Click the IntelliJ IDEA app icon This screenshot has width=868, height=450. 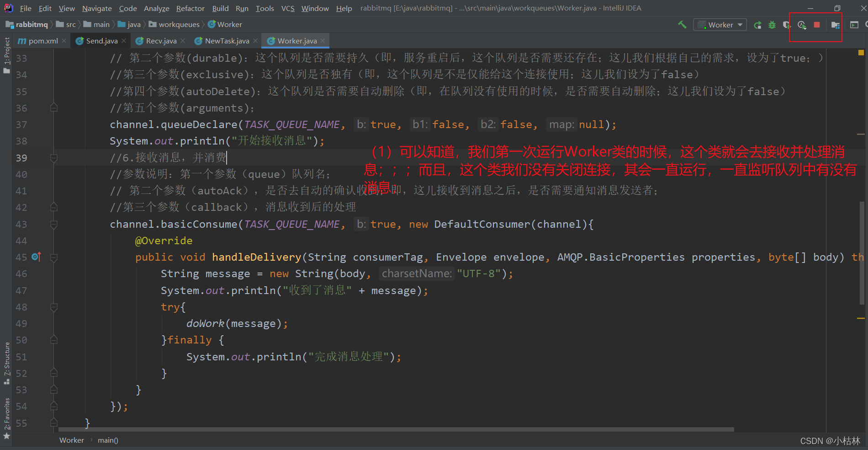(8, 8)
